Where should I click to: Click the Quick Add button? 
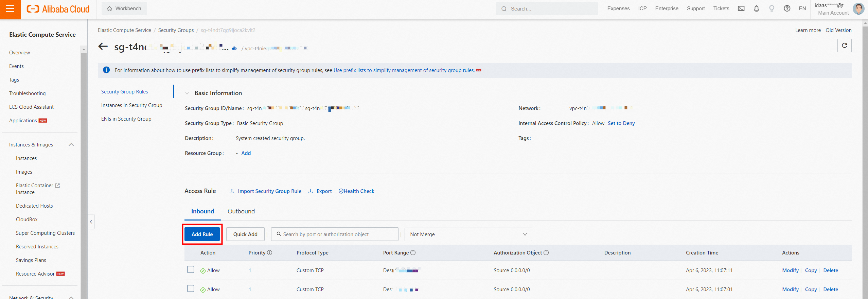point(245,234)
